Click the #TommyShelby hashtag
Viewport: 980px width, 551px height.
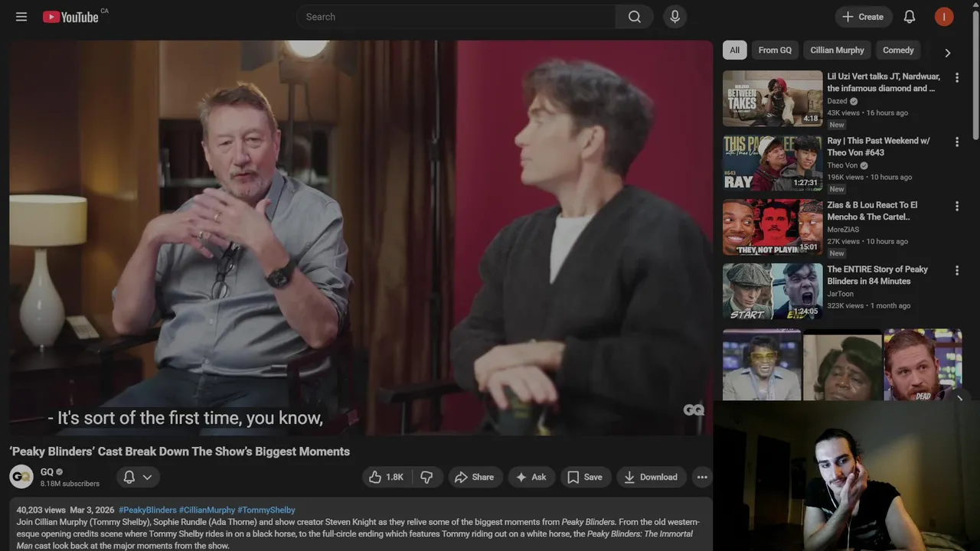pyautogui.click(x=266, y=510)
